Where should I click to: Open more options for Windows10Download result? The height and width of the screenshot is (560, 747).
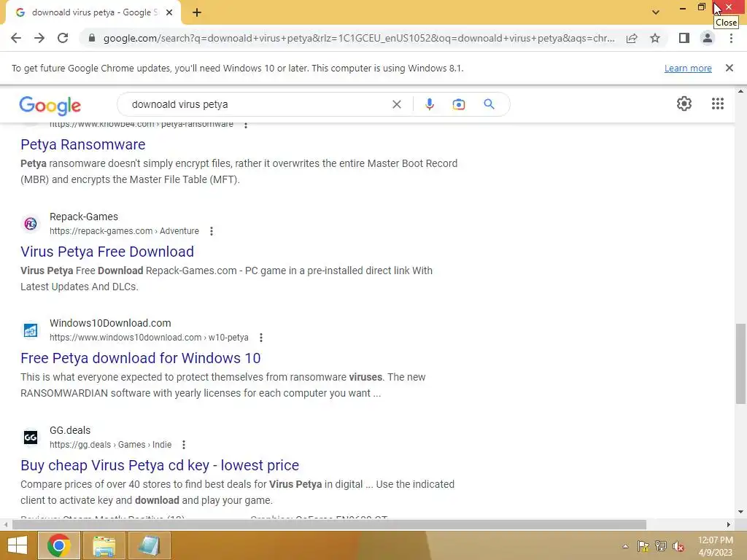pyautogui.click(x=261, y=338)
